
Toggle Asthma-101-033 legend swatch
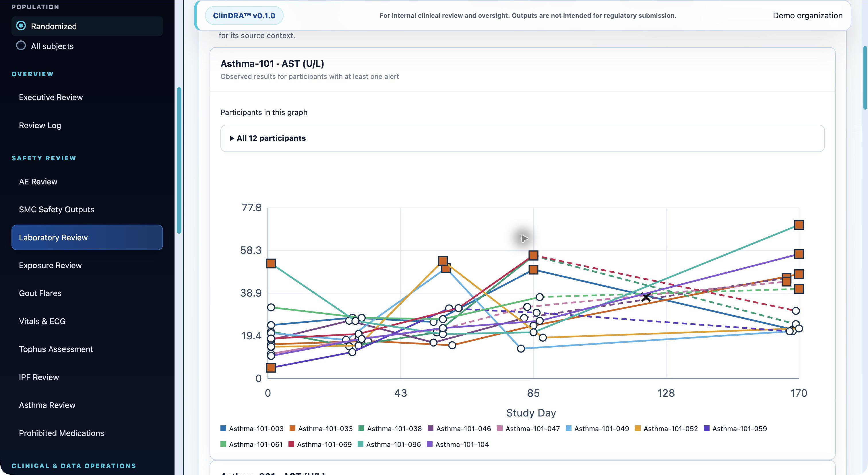coord(292,428)
